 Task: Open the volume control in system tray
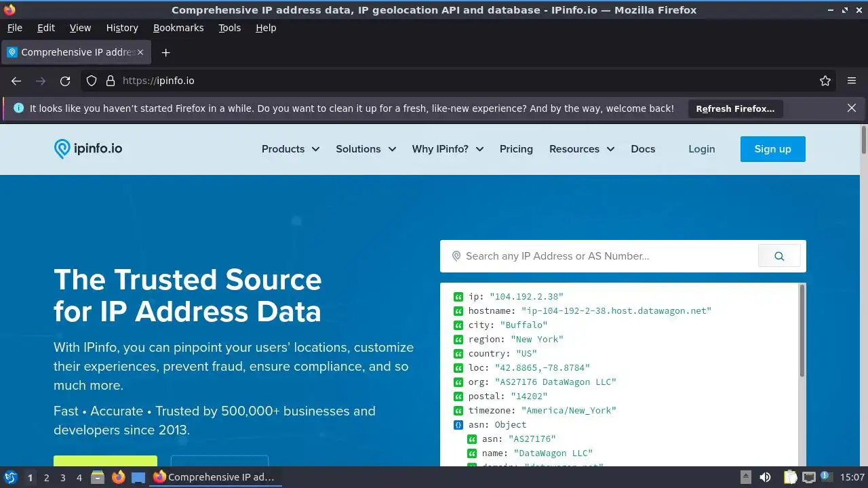[766, 477]
